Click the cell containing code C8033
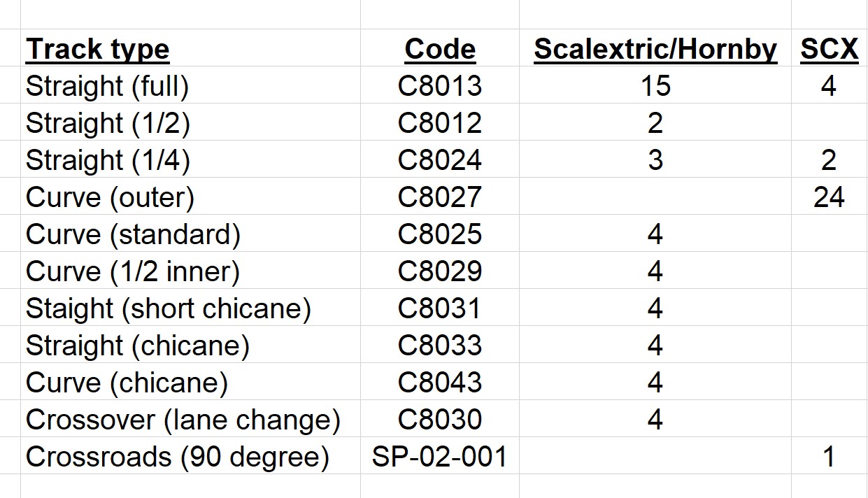 (440, 346)
